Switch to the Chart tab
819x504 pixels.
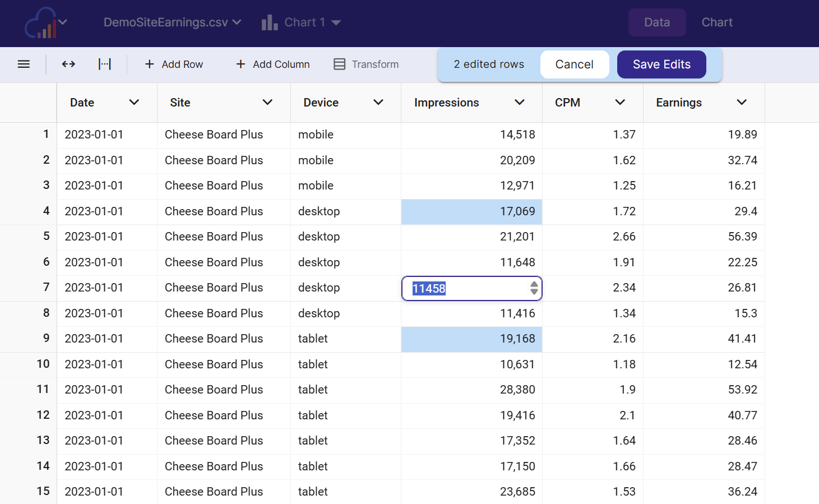[717, 22]
